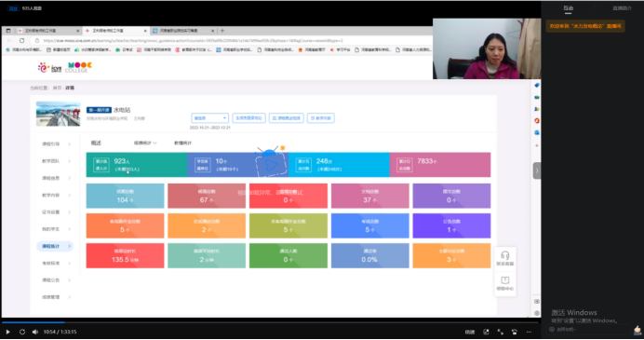Reload the page with the browser refresh icon

(21, 40)
